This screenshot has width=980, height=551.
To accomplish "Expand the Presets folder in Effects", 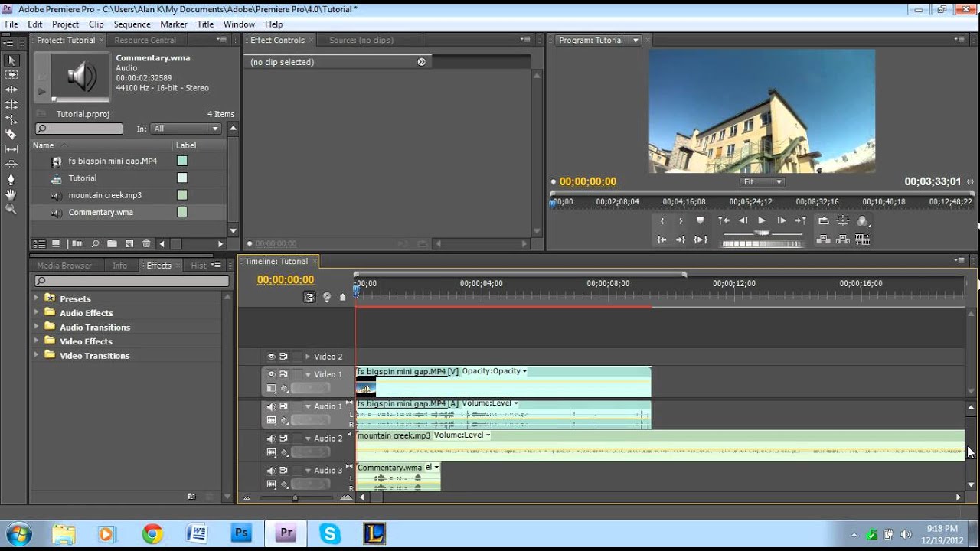I will pyautogui.click(x=36, y=298).
